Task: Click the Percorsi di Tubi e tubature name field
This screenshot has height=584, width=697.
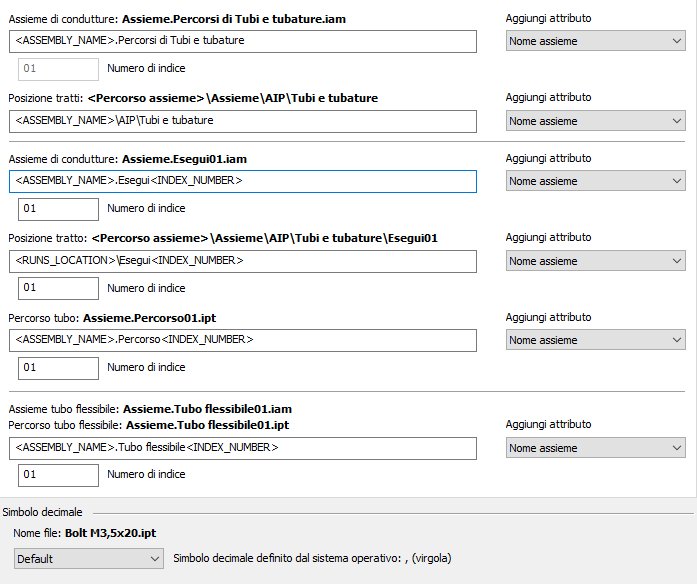Action: point(242,41)
